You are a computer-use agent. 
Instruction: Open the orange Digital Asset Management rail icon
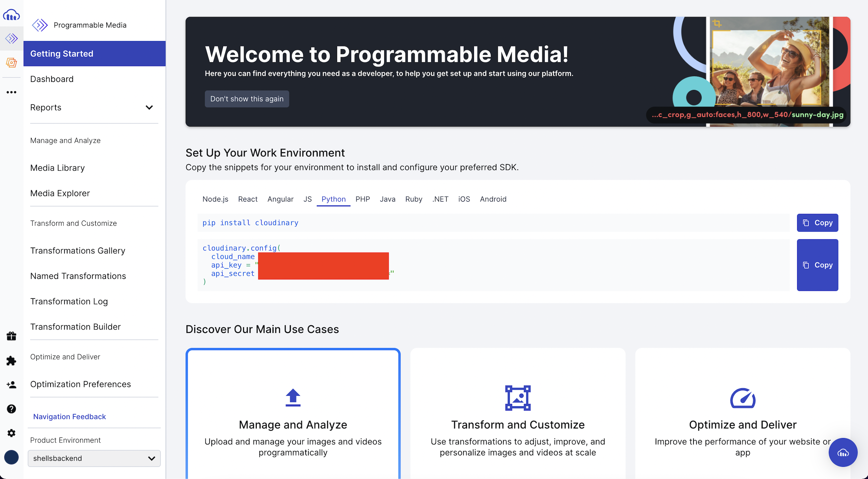click(x=11, y=62)
